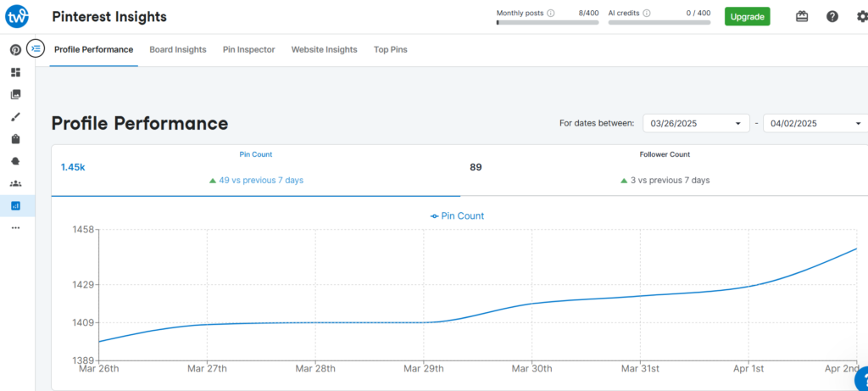Image resolution: width=868 pixels, height=391 pixels.
Task: Click the 8/400 monthly posts value
Action: [588, 14]
